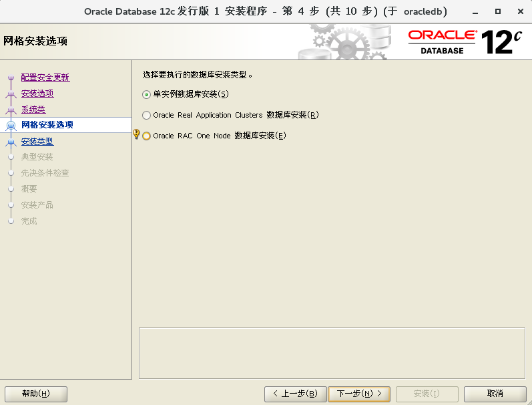The width and height of the screenshot is (532, 405).
Task: Proceed with 下一步(N) button
Action: (359, 394)
